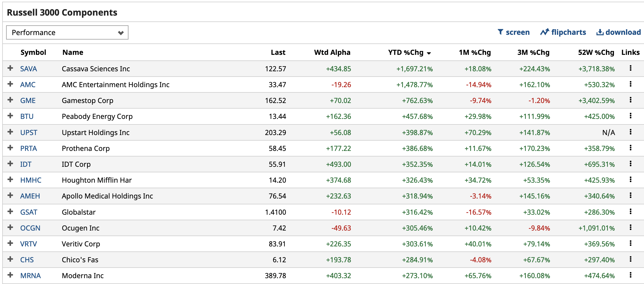The image size is (644, 284).
Task: Expand the Prothena Corp row
Action: tap(10, 148)
